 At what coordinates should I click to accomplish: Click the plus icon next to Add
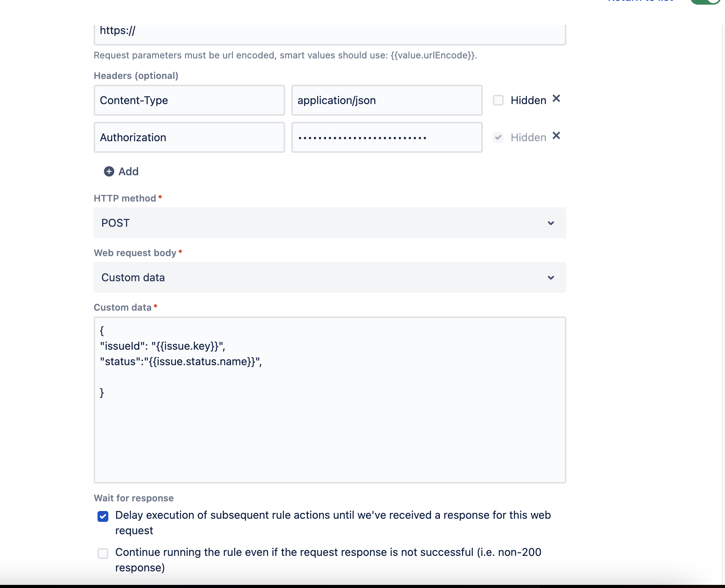click(x=108, y=171)
